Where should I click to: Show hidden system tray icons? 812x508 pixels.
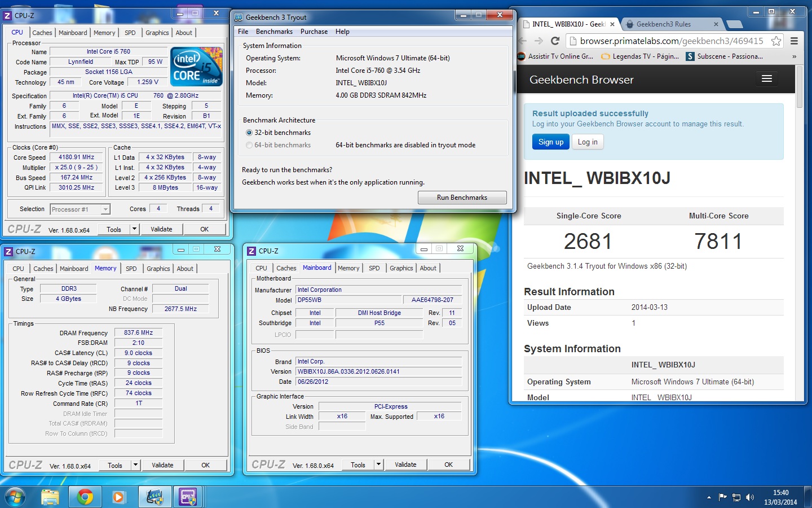(709, 497)
